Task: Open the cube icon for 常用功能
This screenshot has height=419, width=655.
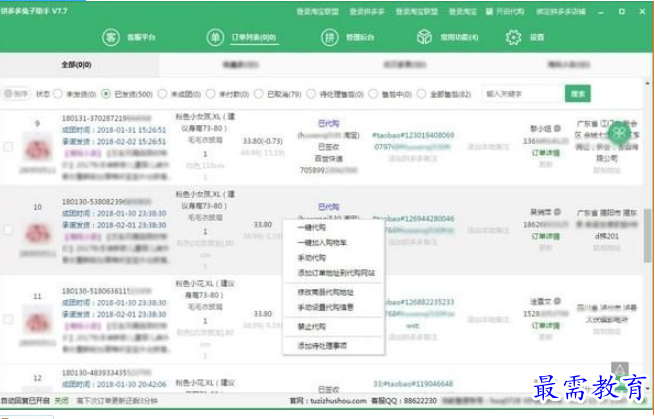Action: (424, 37)
